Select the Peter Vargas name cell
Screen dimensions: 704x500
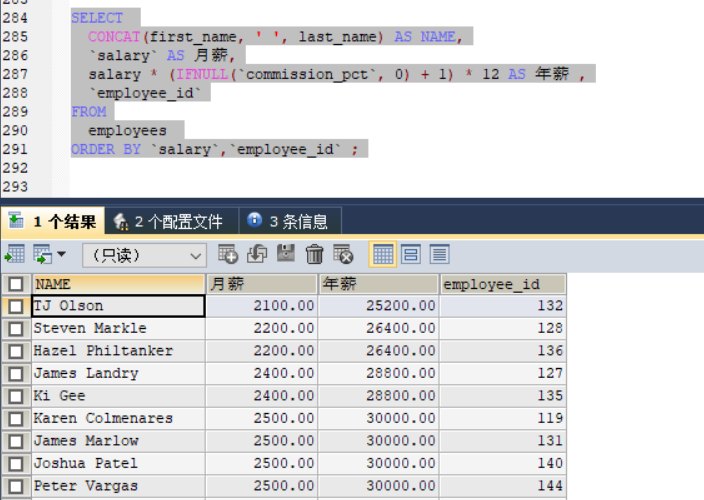click(119, 486)
